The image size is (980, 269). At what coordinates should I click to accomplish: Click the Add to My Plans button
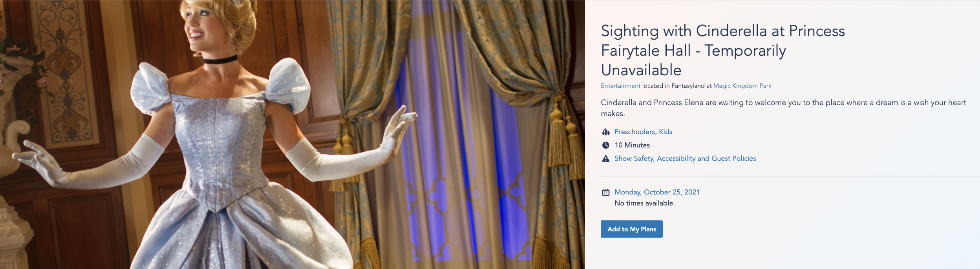point(631,229)
